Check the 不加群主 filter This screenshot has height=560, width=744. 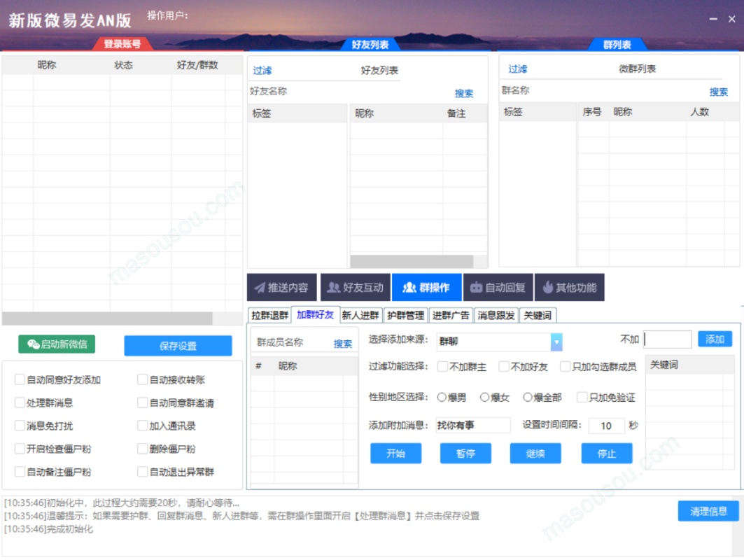(x=442, y=366)
